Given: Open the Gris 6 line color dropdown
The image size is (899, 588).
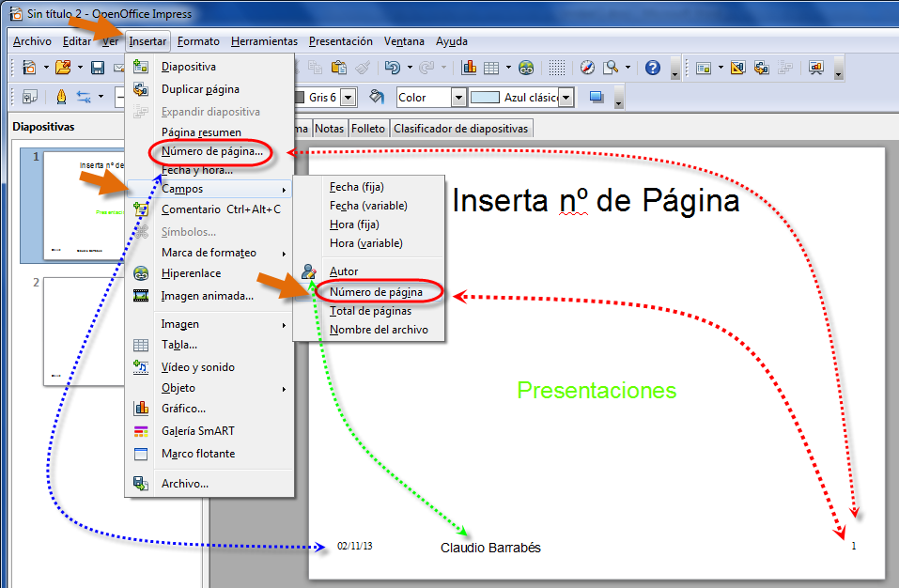Looking at the screenshot, I should coord(348,98).
